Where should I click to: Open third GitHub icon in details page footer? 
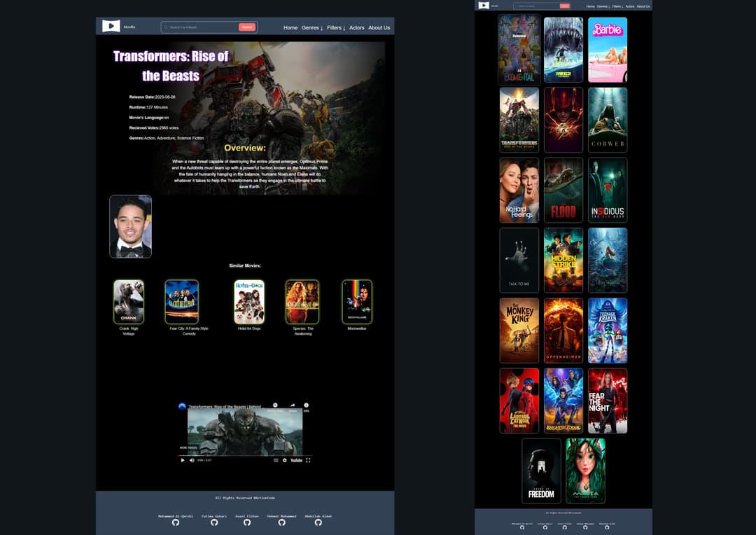[247, 522]
